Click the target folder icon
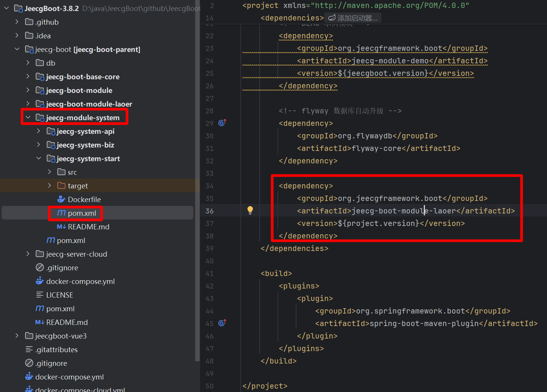The width and height of the screenshot is (547, 392). click(x=61, y=185)
